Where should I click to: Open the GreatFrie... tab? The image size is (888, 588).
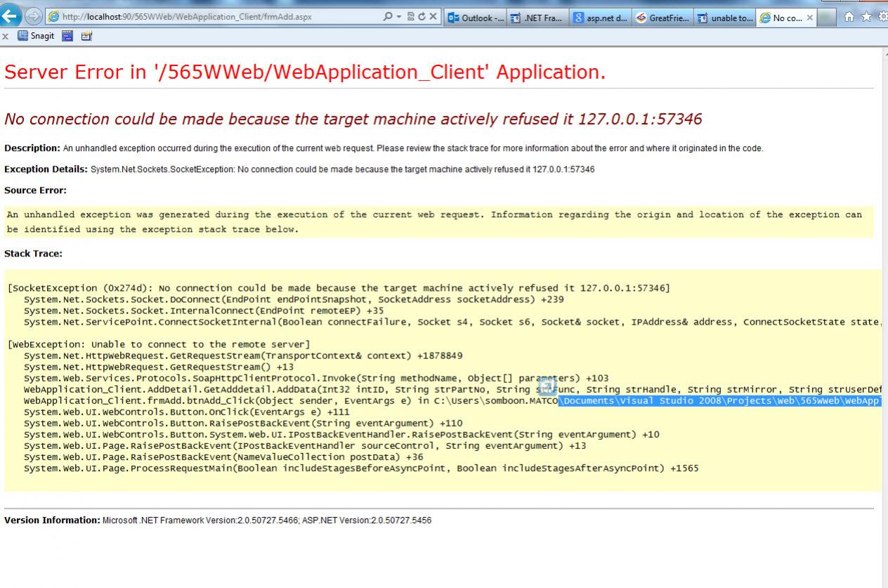[663, 18]
